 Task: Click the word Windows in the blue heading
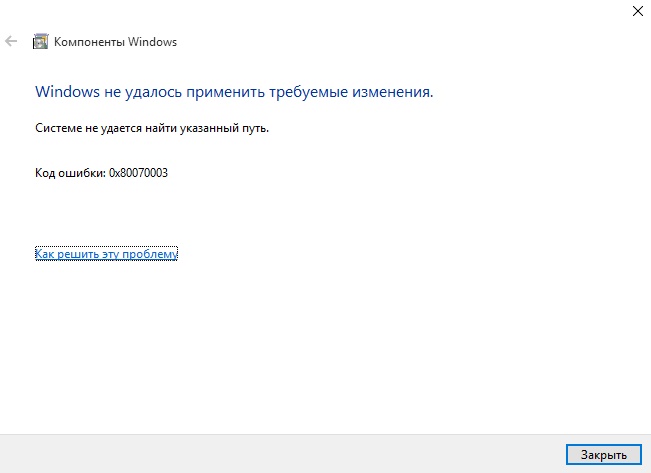pyautogui.click(x=67, y=91)
